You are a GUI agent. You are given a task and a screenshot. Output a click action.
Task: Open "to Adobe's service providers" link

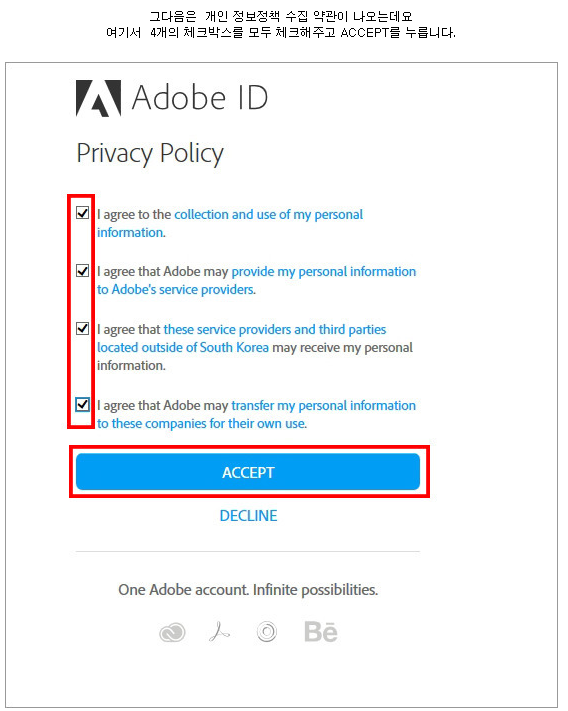tap(176, 290)
